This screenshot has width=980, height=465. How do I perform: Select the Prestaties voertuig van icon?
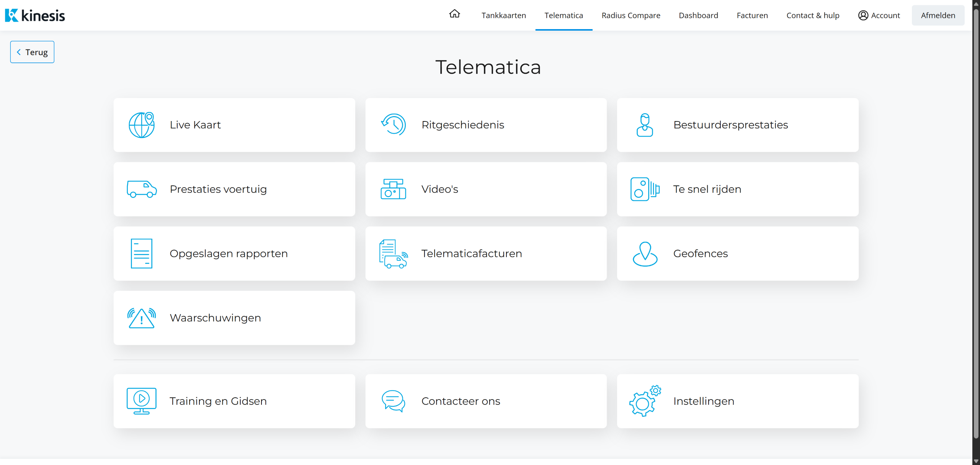pos(141,189)
